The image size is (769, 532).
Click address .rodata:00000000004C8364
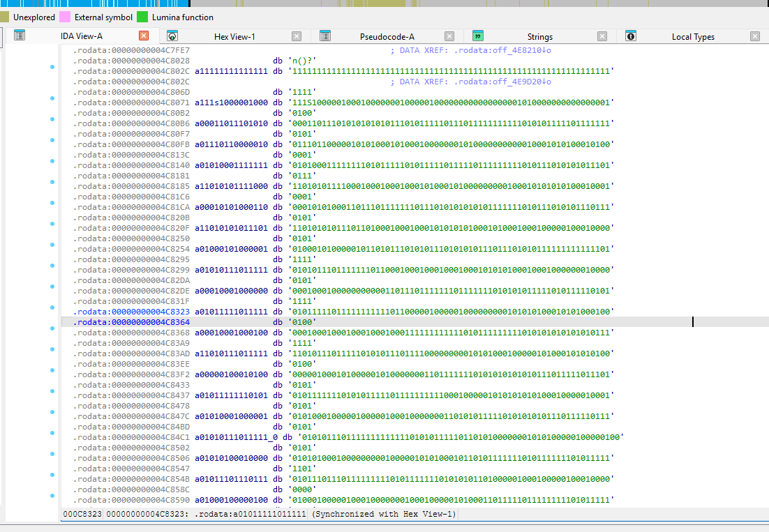[x=131, y=322]
